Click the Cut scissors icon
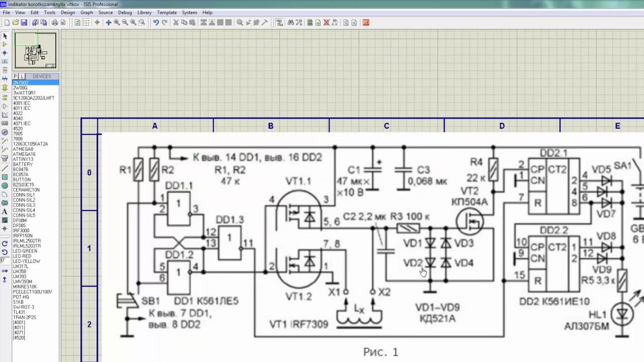This screenshot has width=644, height=362. (176, 23)
